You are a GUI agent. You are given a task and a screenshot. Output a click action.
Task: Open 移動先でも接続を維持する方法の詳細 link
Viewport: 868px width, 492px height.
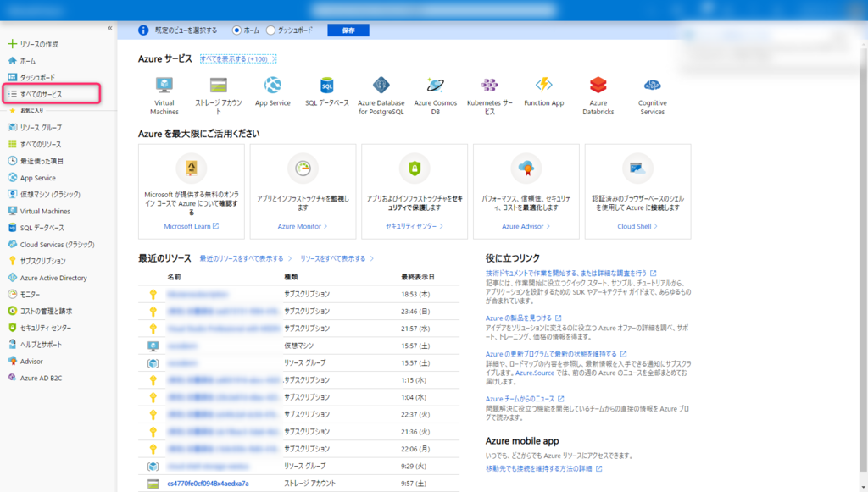[x=543, y=469]
